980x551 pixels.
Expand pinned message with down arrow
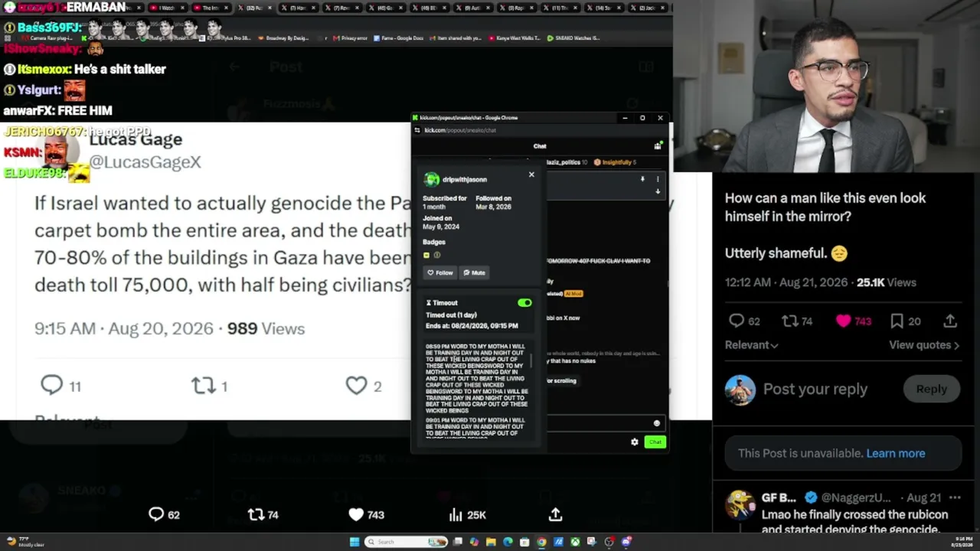(x=658, y=191)
